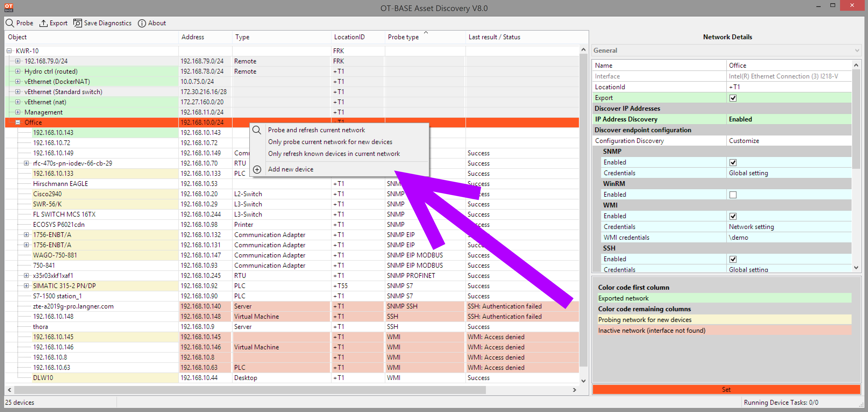Image resolution: width=868 pixels, height=412 pixels.
Task: Open the General dropdown in Network Details
Action: point(727,51)
